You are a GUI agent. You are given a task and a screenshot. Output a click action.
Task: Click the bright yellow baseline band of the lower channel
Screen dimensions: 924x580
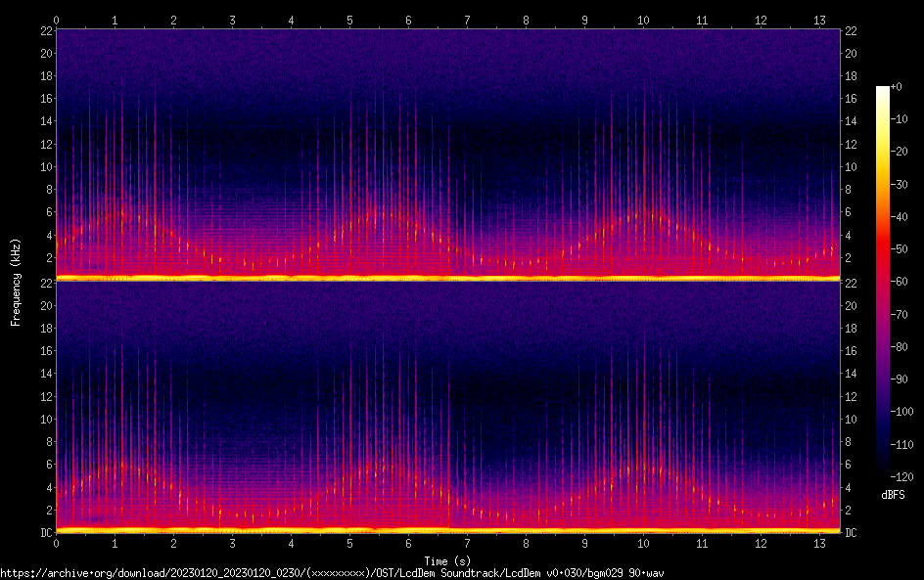coord(447,530)
